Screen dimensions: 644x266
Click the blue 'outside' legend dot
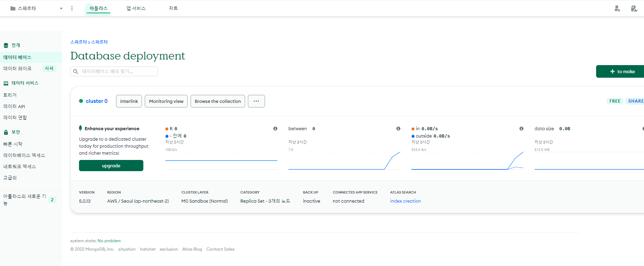(x=413, y=136)
